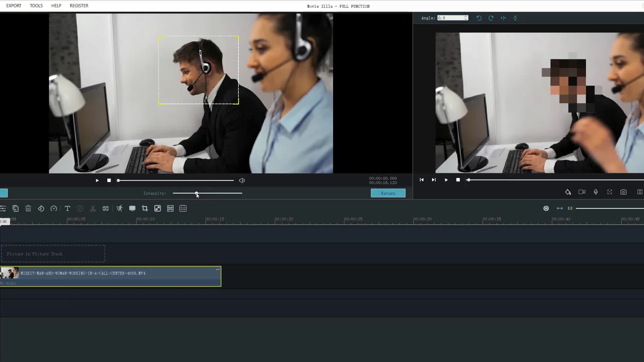
Task: Click the Return button
Action: point(388,193)
